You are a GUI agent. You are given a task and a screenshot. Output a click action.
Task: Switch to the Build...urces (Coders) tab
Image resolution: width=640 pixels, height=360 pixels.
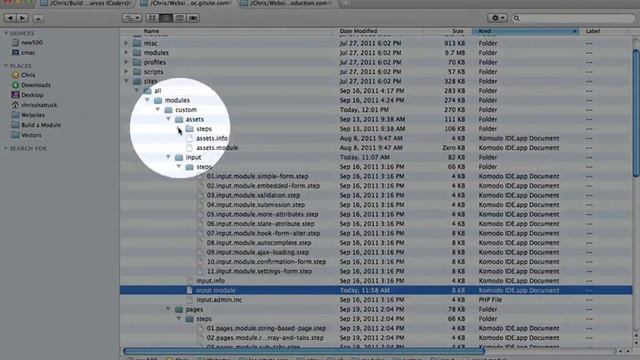coord(86,3)
